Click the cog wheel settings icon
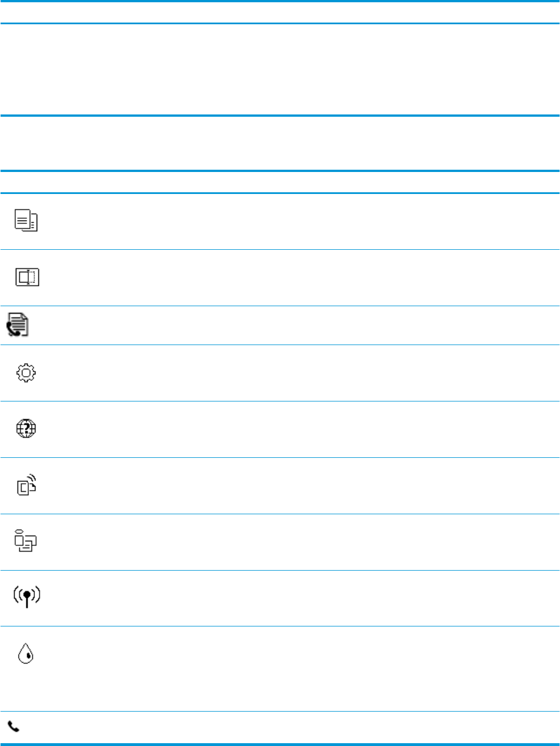The height and width of the screenshot is (746, 560). point(26,373)
